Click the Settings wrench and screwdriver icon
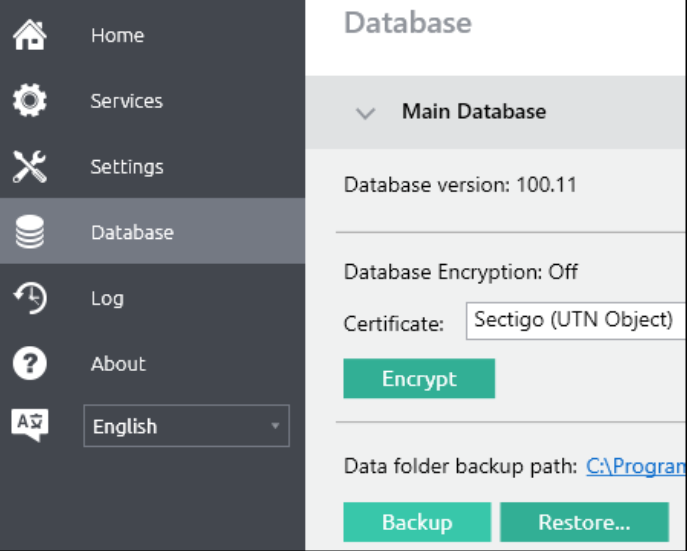Image resolution: width=687 pixels, height=551 pixels. click(x=29, y=167)
